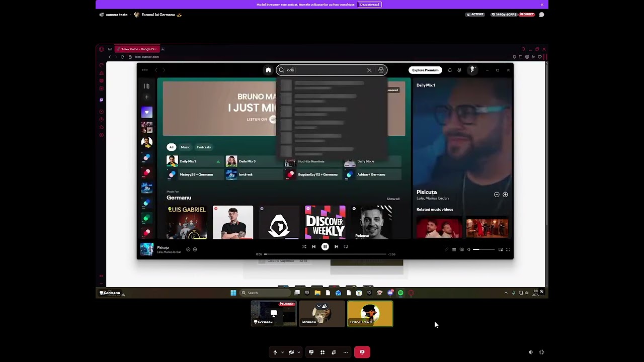The height and width of the screenshot is (362, 644).
Task: Open Spotify notifications bell
Action: (450, 70)
